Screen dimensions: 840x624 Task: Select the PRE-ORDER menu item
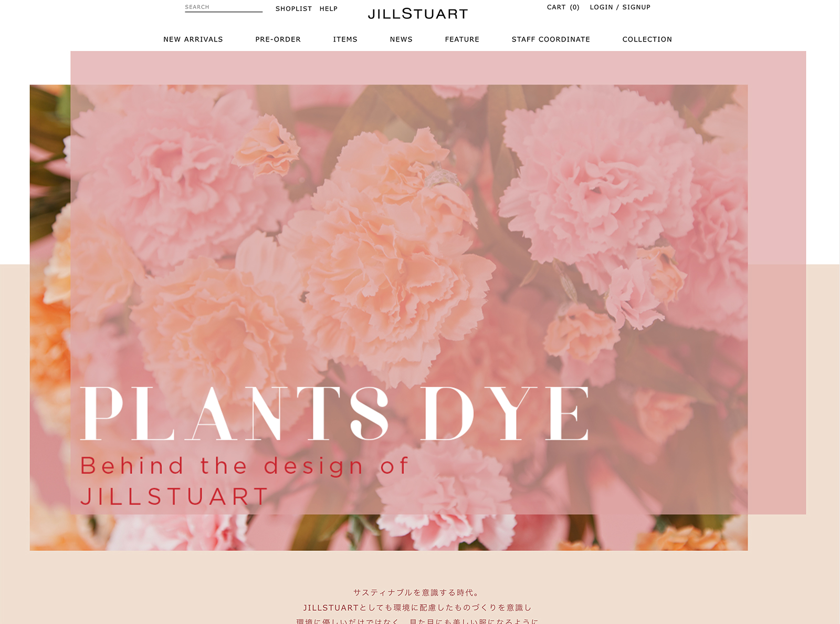pyautogui.click(x=278, y=39)
